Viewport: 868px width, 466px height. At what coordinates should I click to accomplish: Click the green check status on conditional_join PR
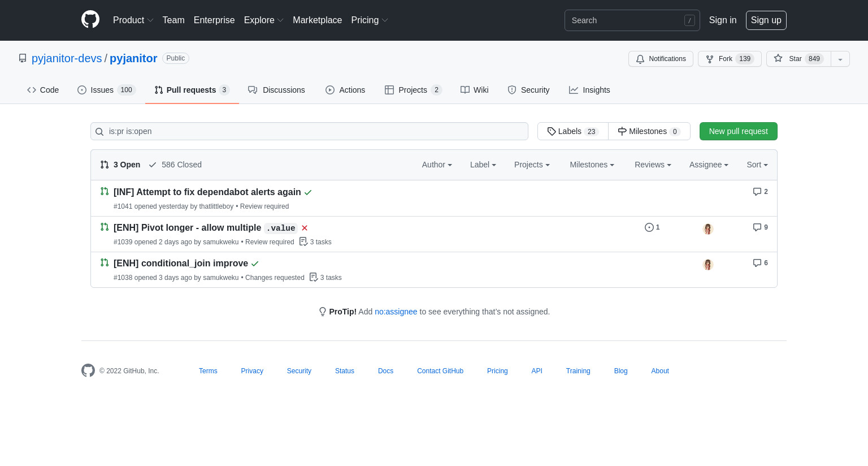(255, 264)
